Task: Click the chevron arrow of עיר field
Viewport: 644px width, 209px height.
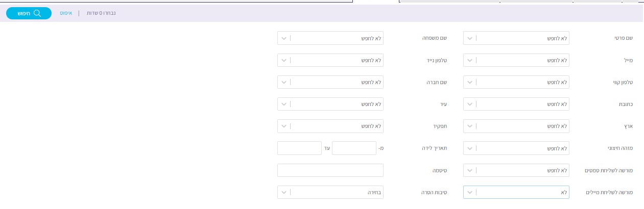Action: (x=284, y=104)
